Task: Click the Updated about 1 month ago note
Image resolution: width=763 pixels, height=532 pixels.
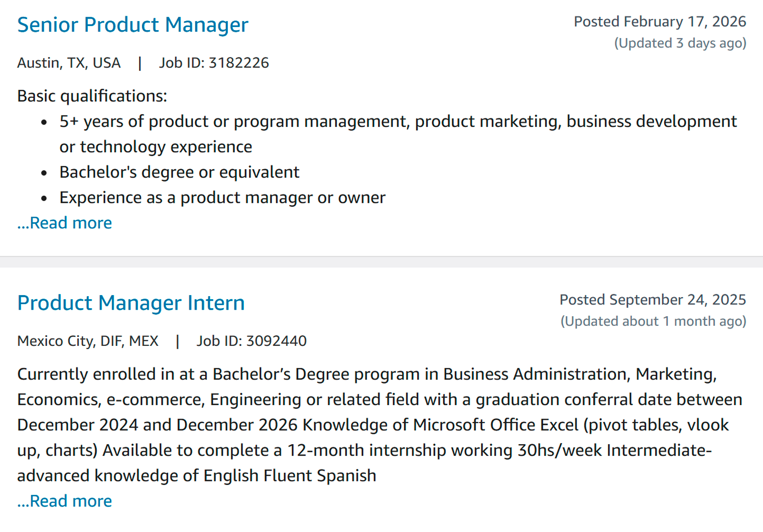Action: coord(653,321)
